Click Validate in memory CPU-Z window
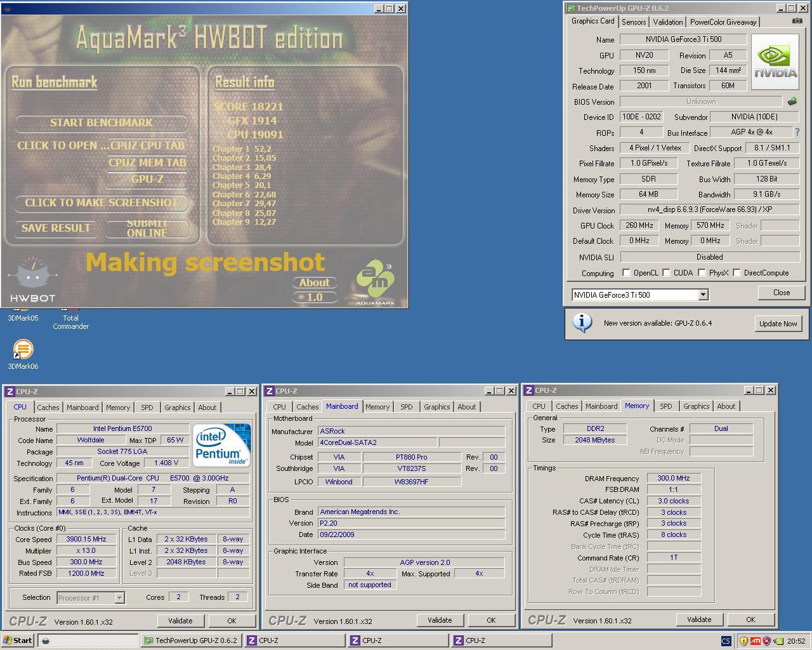The height and width of the screenshot is (650, 812). point(699,620)
